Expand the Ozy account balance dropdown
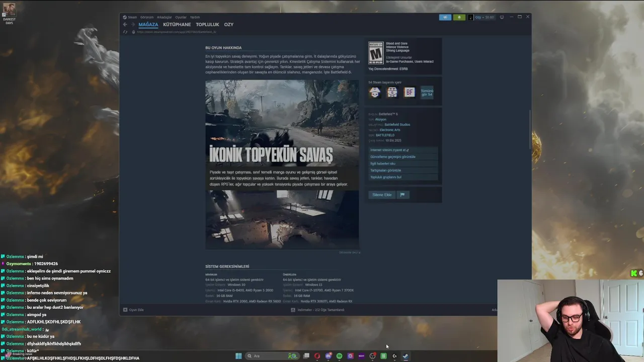Viewport: 644px width, 362px height. click(485, 17)
